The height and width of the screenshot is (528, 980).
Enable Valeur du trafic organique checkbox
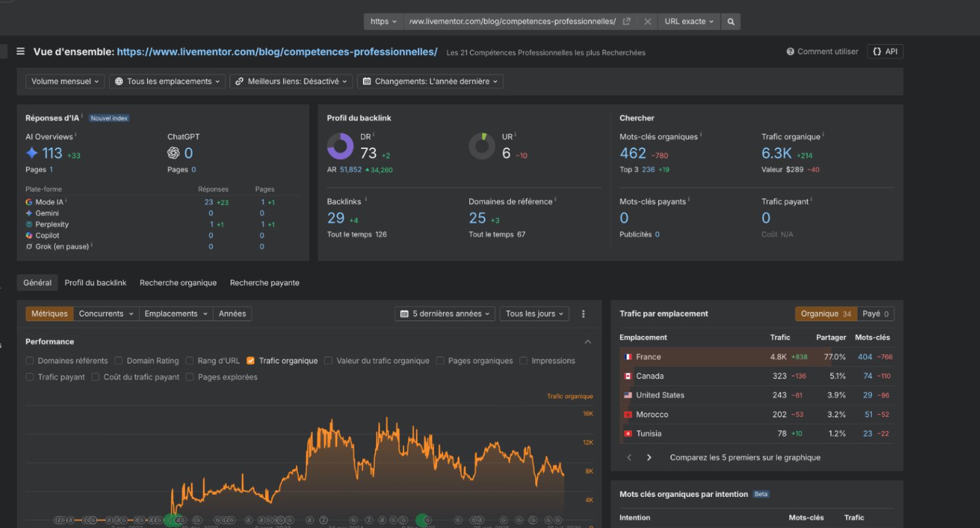pyautogui.click(x=328, y=361)
